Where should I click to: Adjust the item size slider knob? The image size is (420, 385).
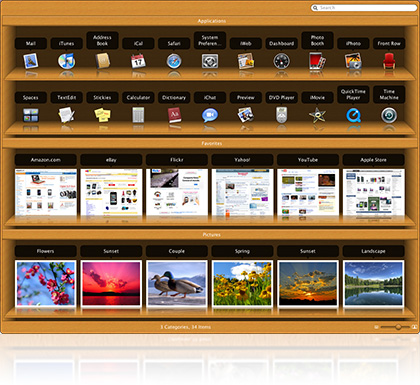pyautogui.click(x=398, y=327)
